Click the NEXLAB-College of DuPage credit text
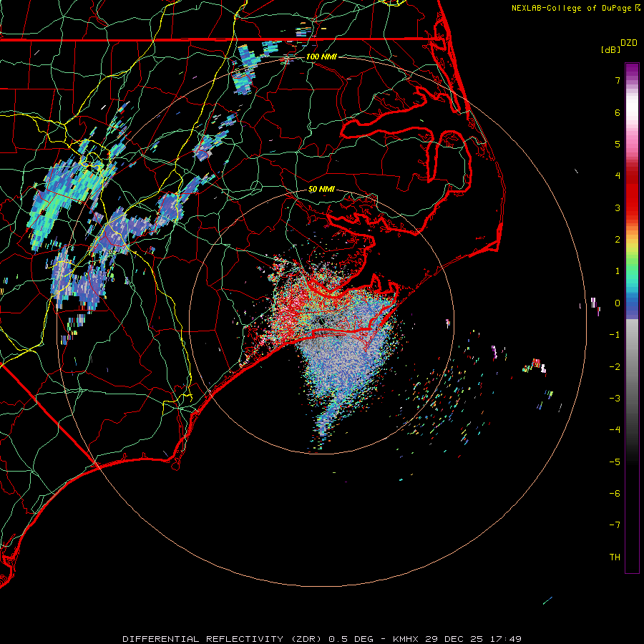Viewport: 644px width, 644px height. click(x=572, y=8)
